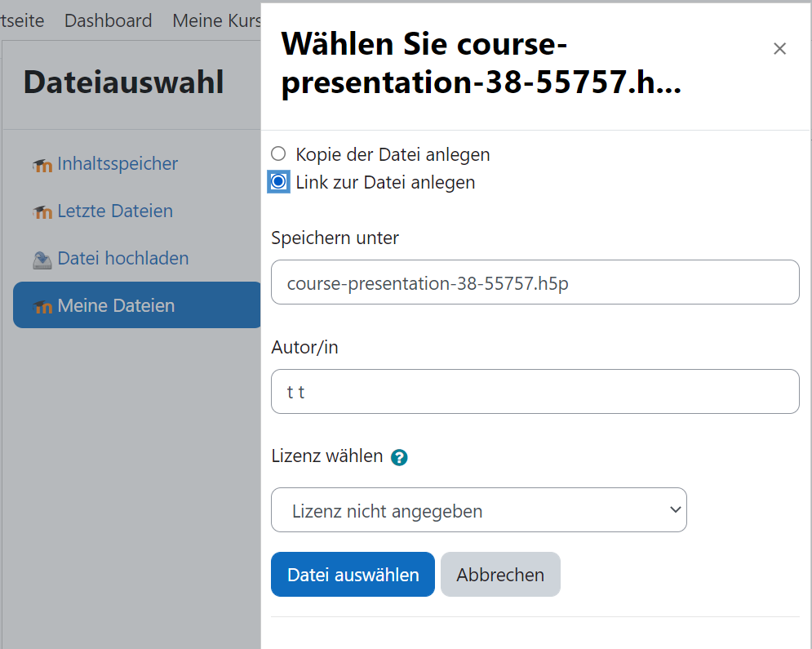Viewport: 812px width, 649px height.
Task: Click the Datei hochladen upload icon
Action: (x=42, y=260)
